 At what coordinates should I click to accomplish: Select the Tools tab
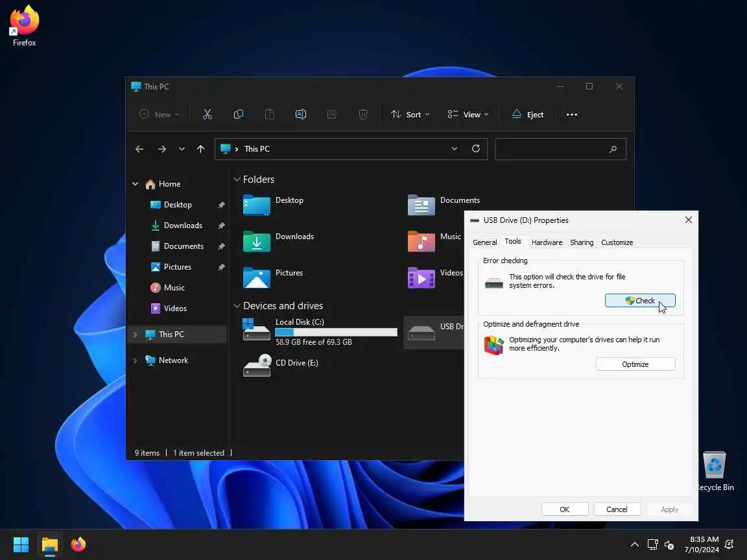pos(513,241)
